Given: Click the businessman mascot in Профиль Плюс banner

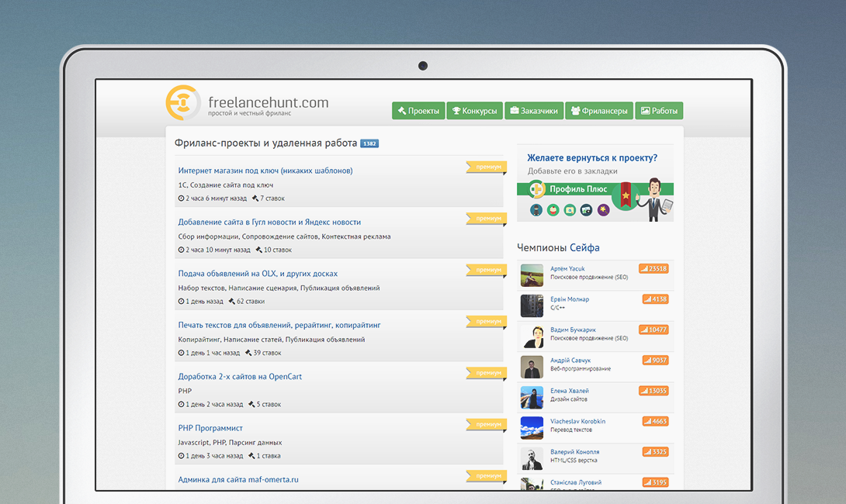Looking at the screenshot, I should click(x=656, y=199).
